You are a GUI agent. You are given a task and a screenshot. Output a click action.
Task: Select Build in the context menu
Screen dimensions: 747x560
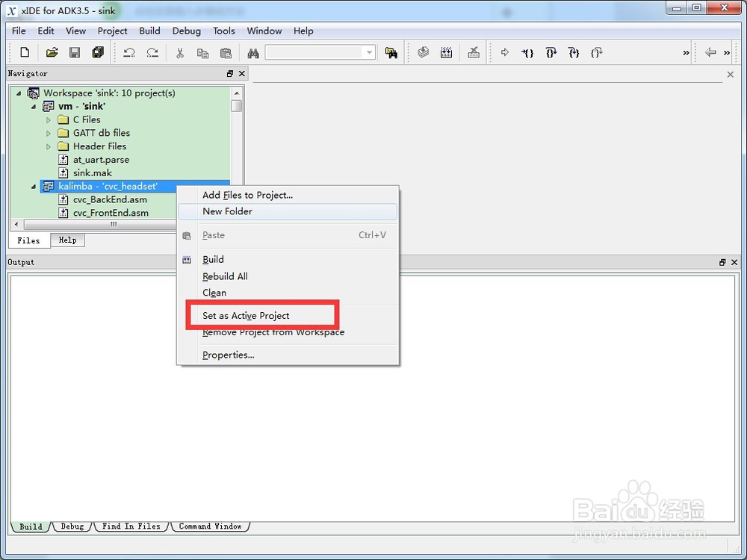(x=288, y=260)
